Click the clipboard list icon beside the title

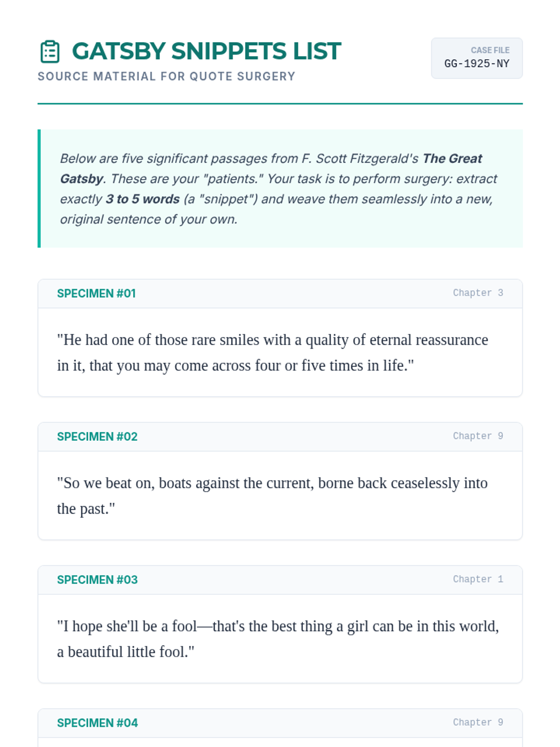tap(50, 51)
